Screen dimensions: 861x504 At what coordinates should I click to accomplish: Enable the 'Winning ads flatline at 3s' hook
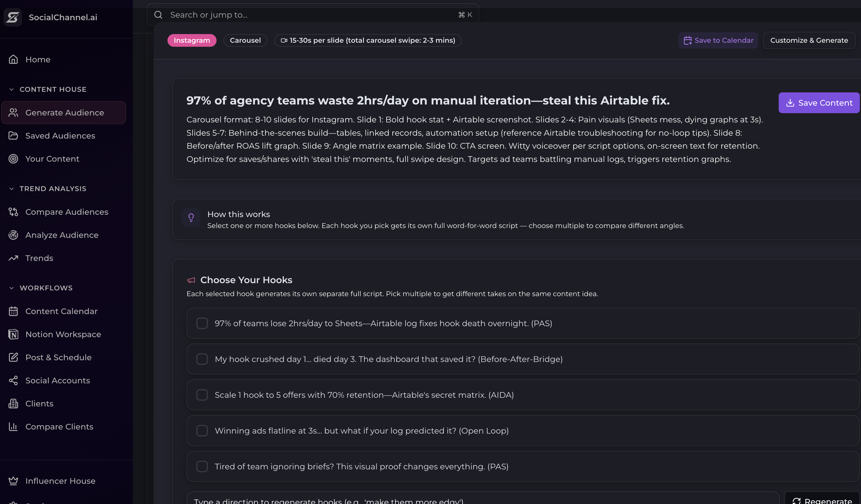click(x=202, y=430)
